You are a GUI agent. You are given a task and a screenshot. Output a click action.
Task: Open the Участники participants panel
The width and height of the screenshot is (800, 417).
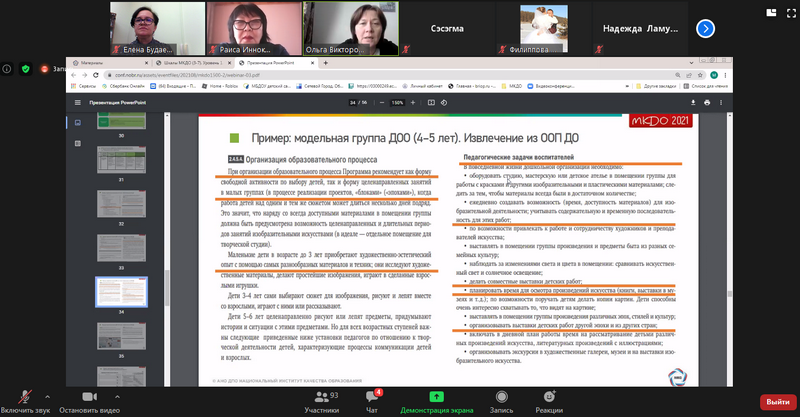click(x=321, y=398)
